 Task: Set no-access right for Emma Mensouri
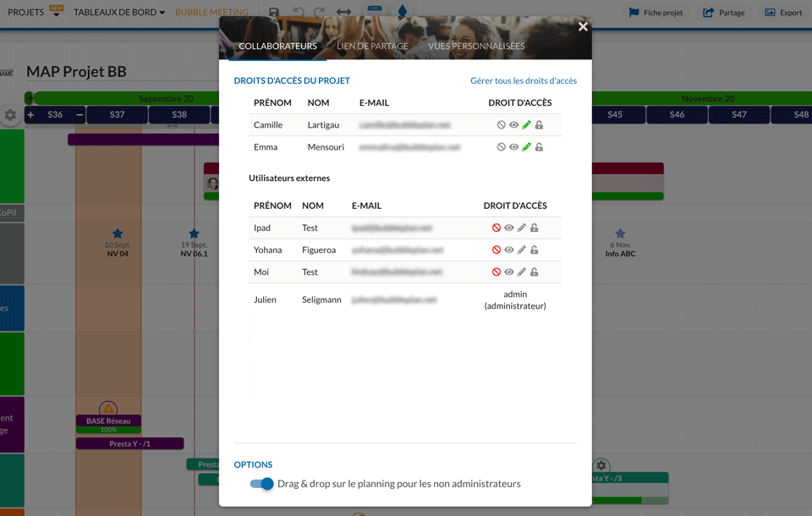[x=501, y=147]
